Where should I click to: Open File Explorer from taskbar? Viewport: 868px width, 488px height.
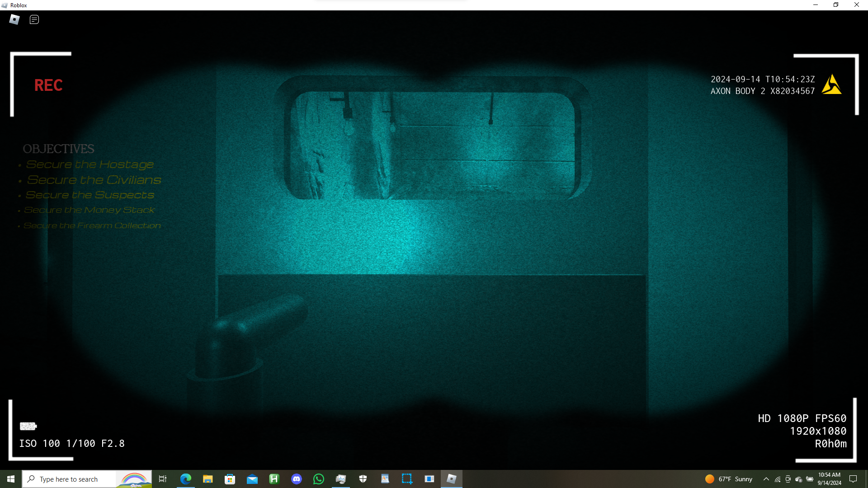(x=208, y=479)
